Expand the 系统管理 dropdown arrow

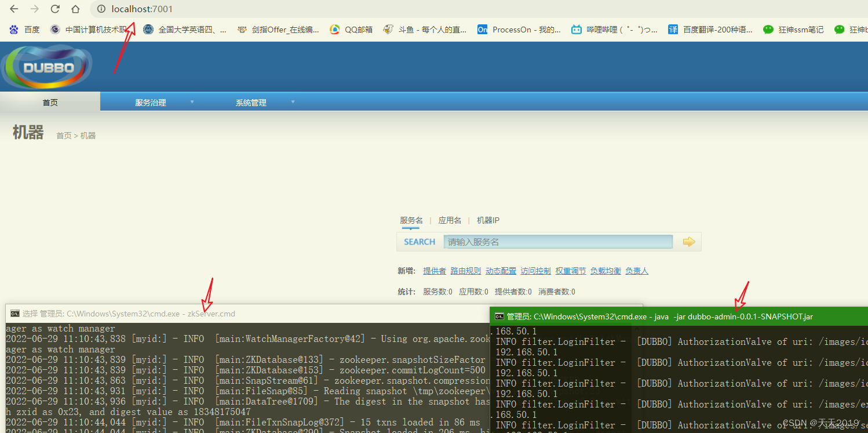pos(293,102)
